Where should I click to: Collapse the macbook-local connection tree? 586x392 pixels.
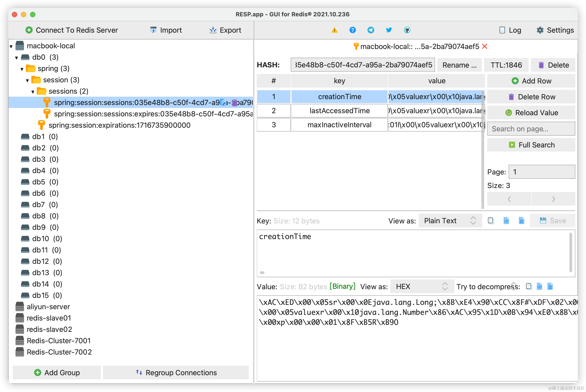click(x=11, y=46)
